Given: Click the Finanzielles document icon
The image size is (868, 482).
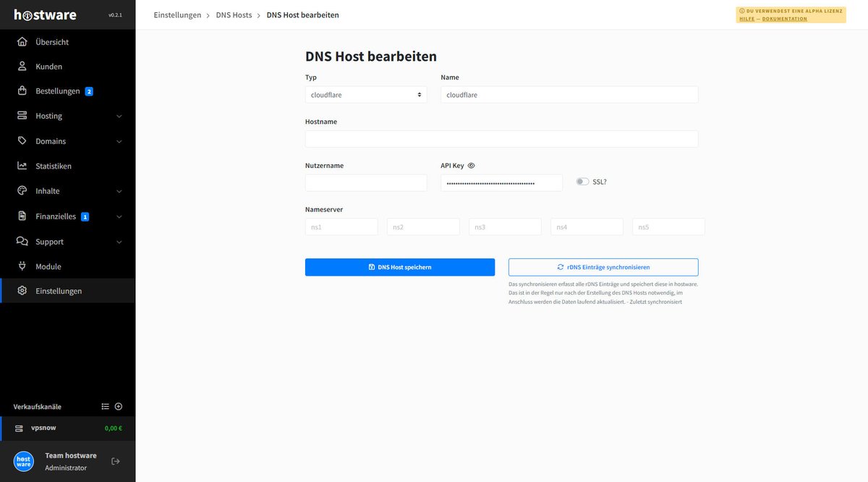Looking at the screenshot, I should click(22, 216).
